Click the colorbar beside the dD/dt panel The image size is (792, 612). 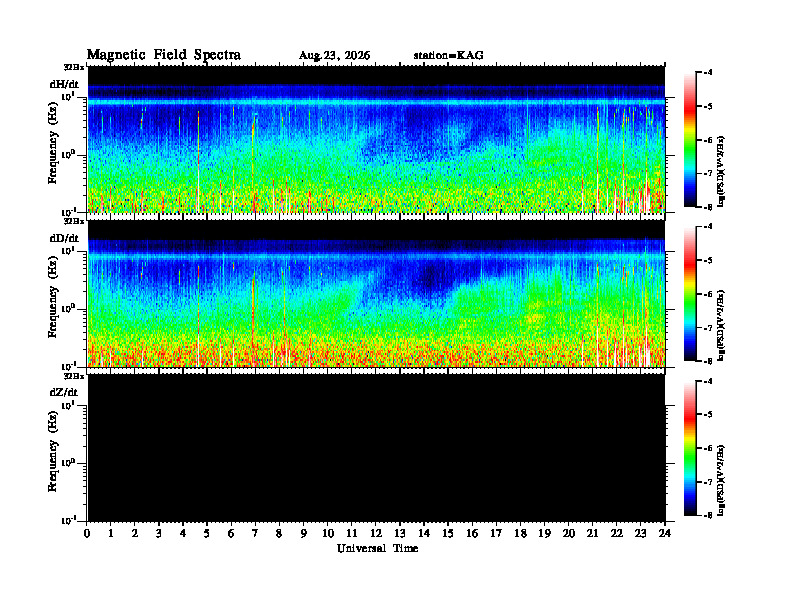[x=690, y=294]
